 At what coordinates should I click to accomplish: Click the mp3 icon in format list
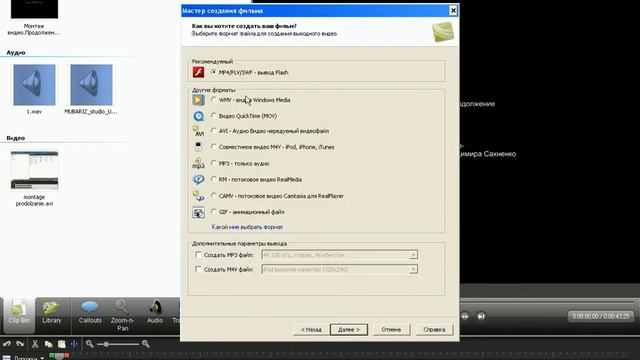point(198,163)
